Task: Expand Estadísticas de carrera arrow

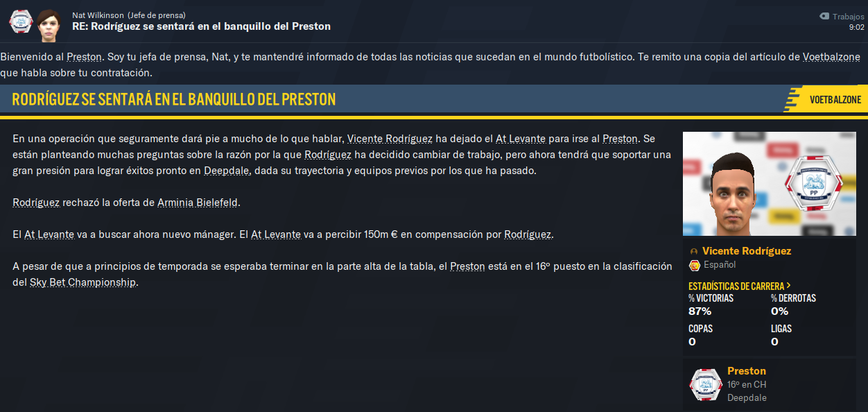Action: tap(789, 286)
